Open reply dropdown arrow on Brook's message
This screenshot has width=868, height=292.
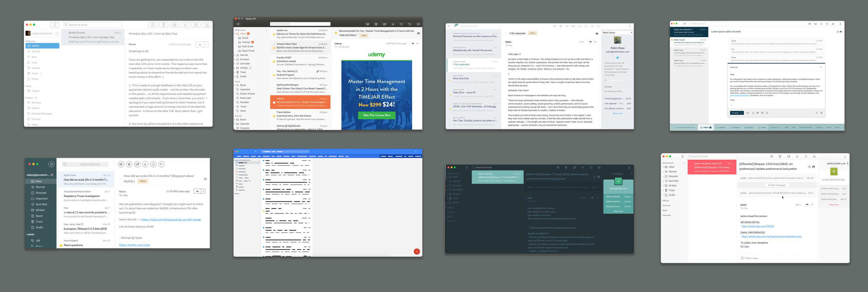coord(206,45)
